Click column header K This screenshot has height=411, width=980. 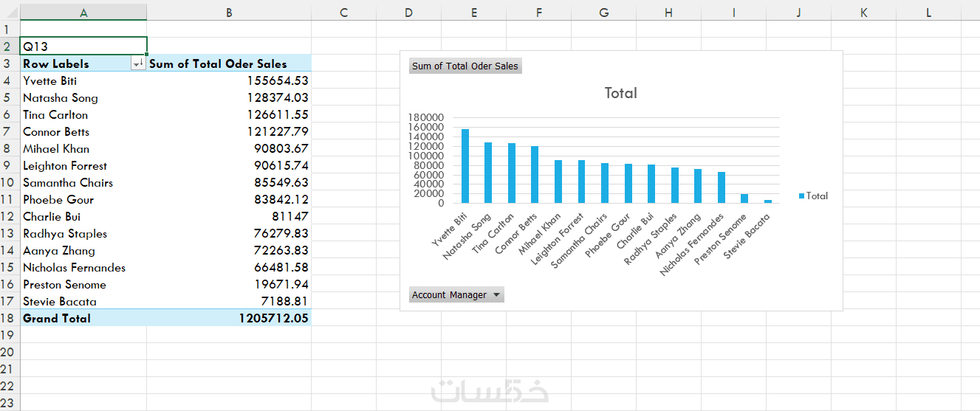(x=863, y=13)
